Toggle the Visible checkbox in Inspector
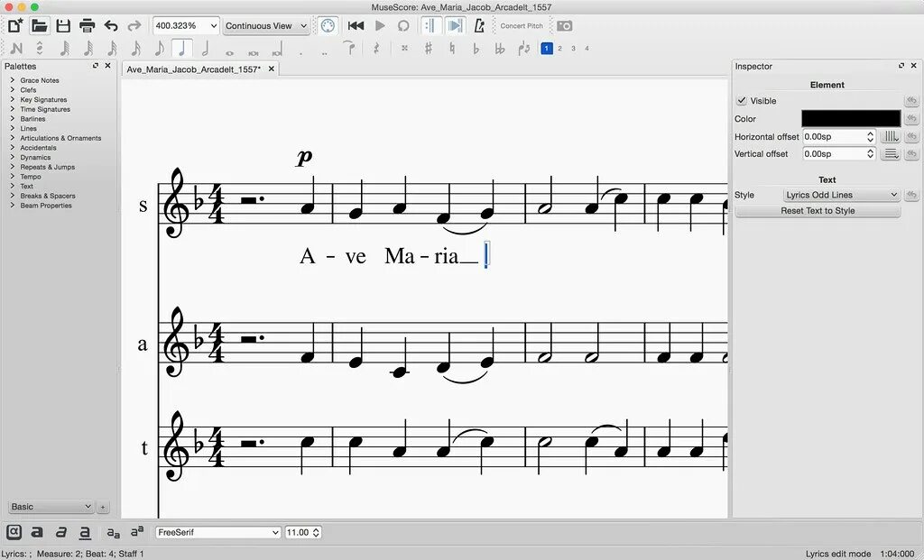Image resolution: width=924 pixels, height=560 pixels. click(742, 101)
